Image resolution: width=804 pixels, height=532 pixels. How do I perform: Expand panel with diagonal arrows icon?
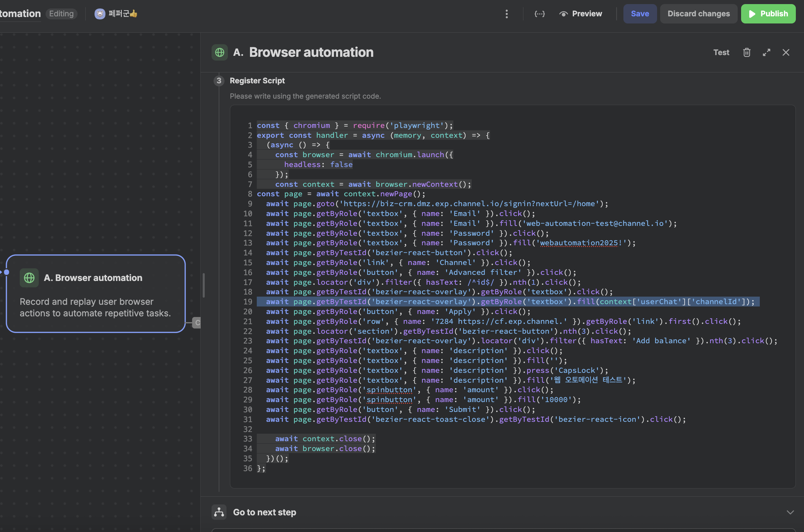click(766, 52)
